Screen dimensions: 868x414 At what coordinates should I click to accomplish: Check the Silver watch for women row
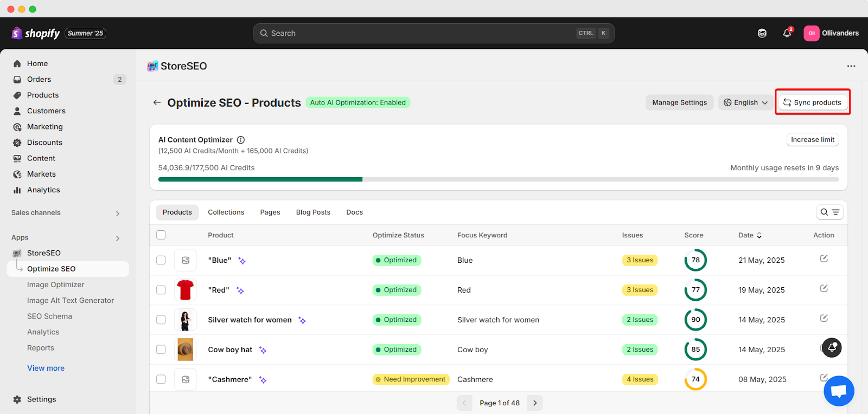point(161,320)
